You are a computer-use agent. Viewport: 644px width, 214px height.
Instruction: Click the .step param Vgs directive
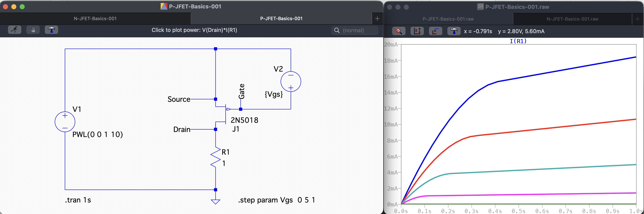(277, 200)
